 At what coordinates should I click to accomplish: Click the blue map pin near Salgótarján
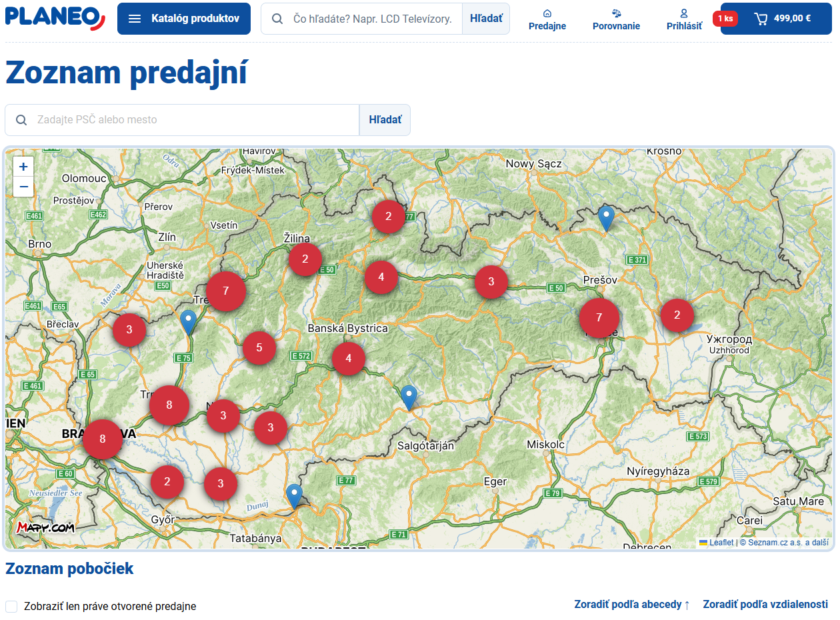pos(409,396)
